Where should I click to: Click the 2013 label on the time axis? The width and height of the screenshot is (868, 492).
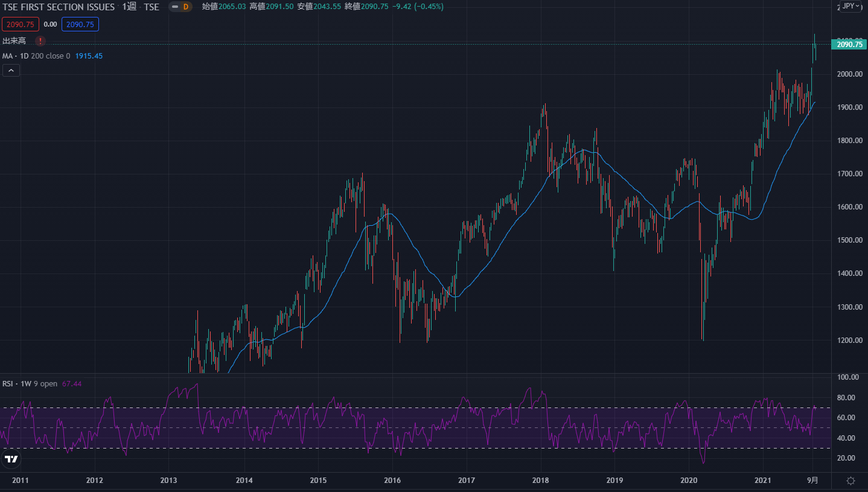tap(168, 481)
